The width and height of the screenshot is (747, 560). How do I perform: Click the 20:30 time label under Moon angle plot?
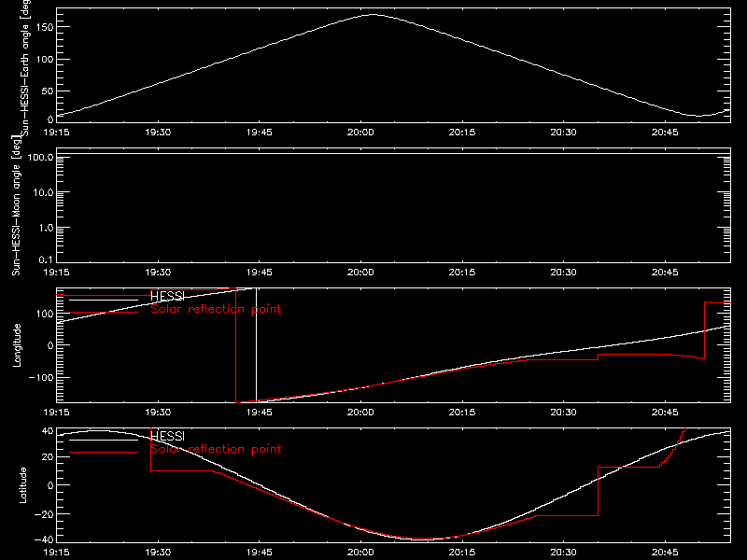(x=564, y=272)
